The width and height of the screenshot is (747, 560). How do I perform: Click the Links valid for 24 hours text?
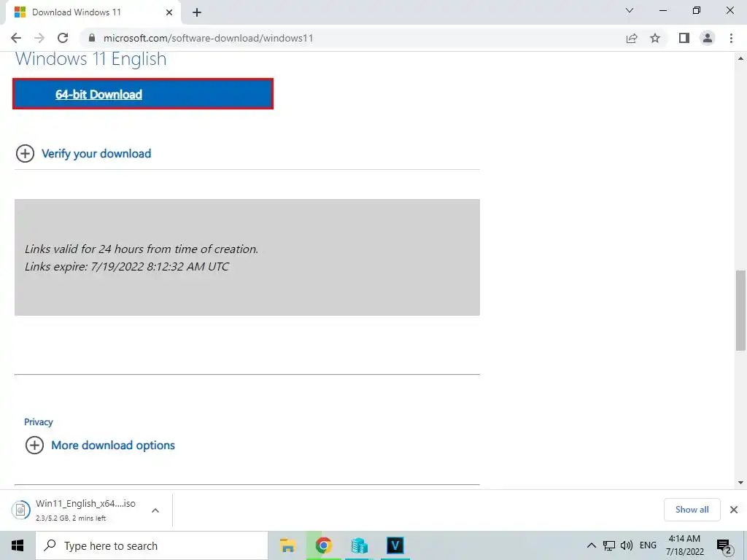tap(142, 249)
